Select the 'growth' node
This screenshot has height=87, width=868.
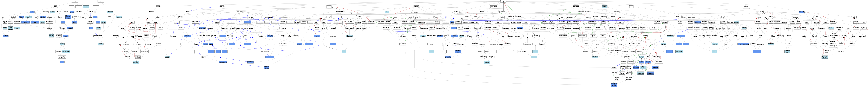498,12
